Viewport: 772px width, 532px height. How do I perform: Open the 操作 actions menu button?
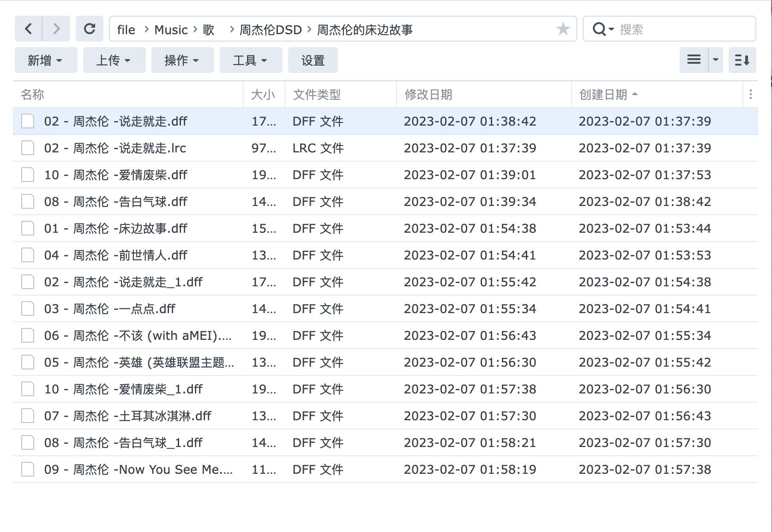pyautogui.click(x=182, y=60)
